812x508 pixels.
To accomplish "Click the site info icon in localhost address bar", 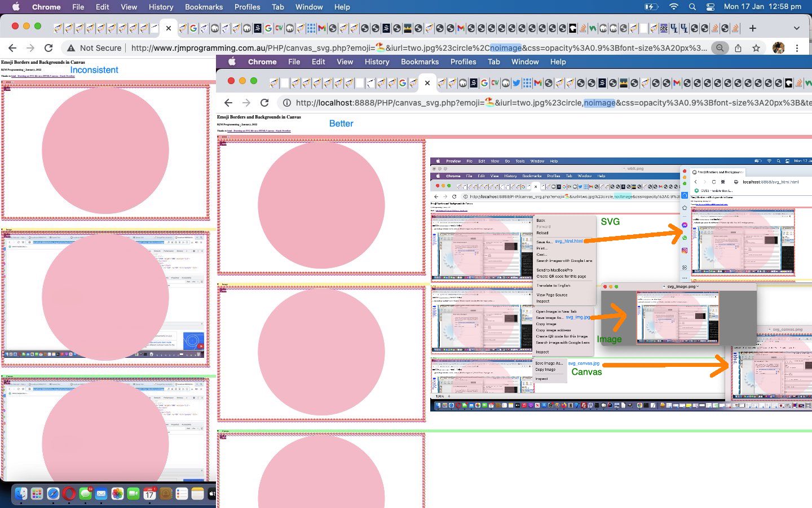I will click(x=286, y=103).
